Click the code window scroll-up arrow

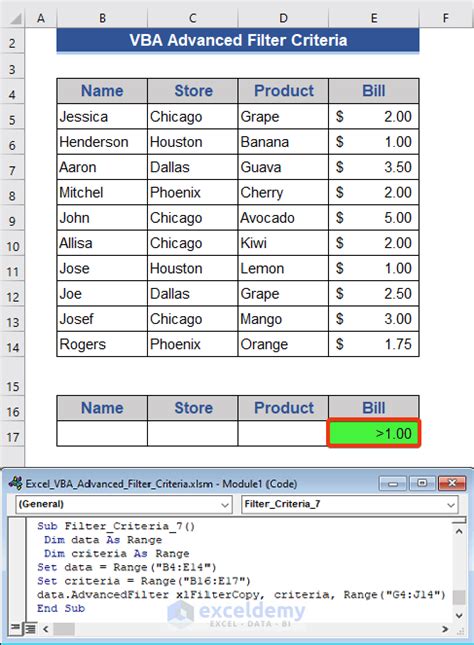pos(460,531)
